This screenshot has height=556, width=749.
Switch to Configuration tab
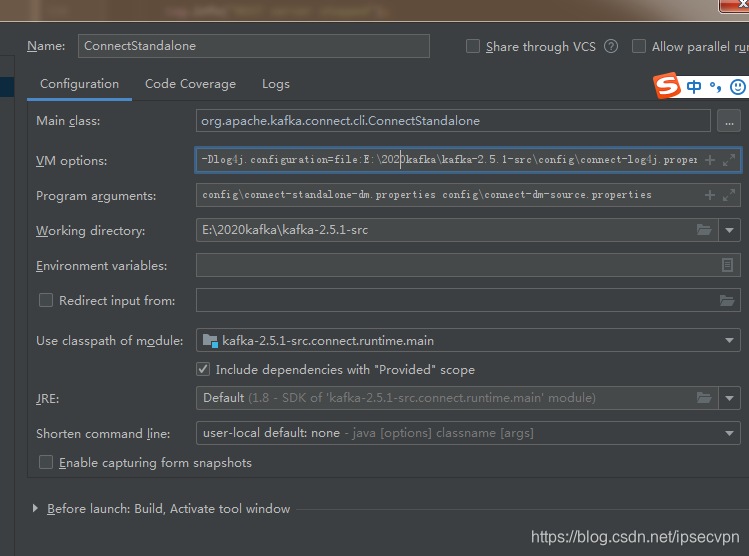pyautogui.click(x=79, y=84)
